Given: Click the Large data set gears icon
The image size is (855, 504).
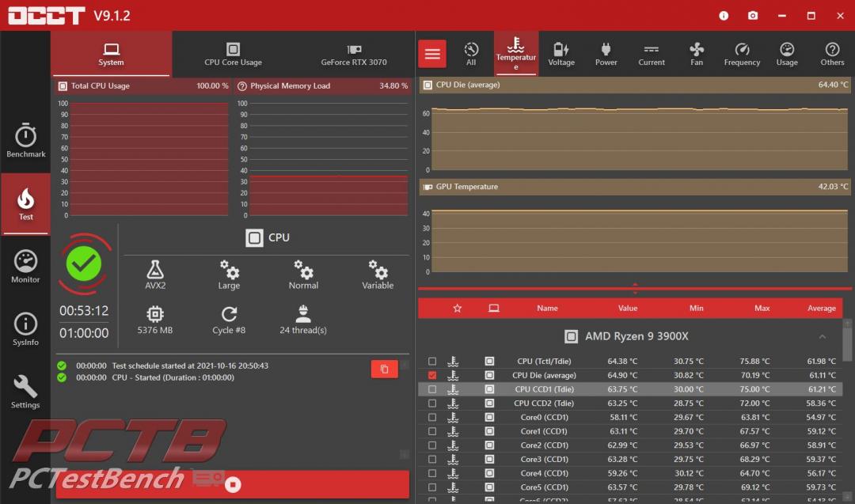Looking at the screenshot, I should click(229, 269).
